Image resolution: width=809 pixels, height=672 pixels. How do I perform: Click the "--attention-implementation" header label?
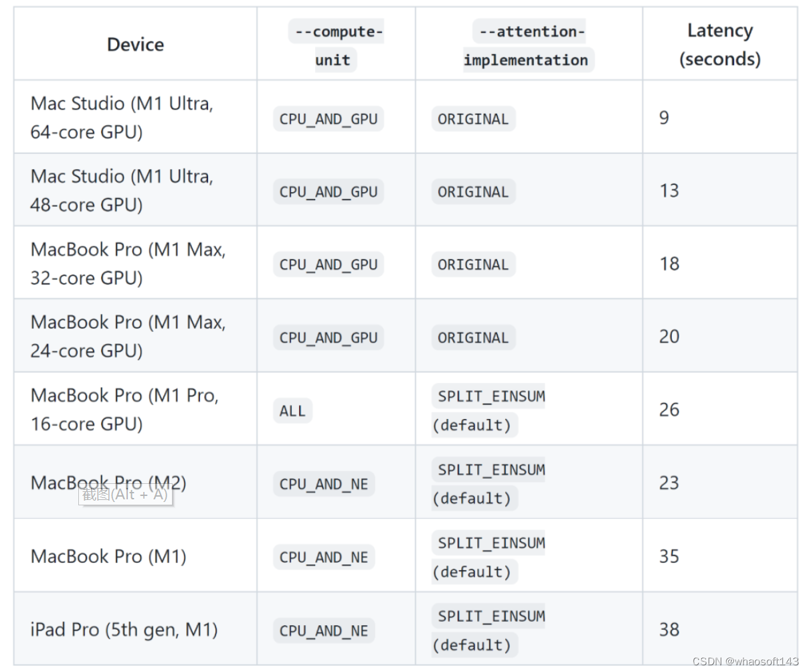[528, 46]
